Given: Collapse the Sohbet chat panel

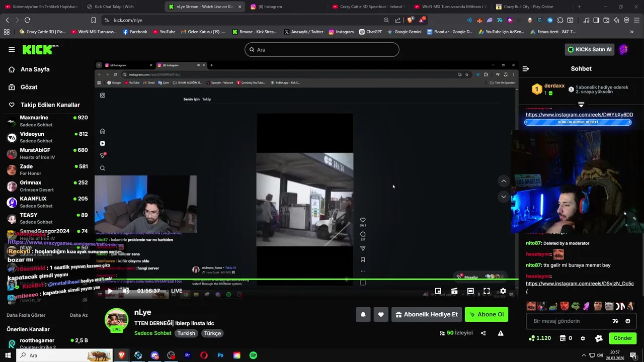Looking at the screenshot, I should click(526, 69).
